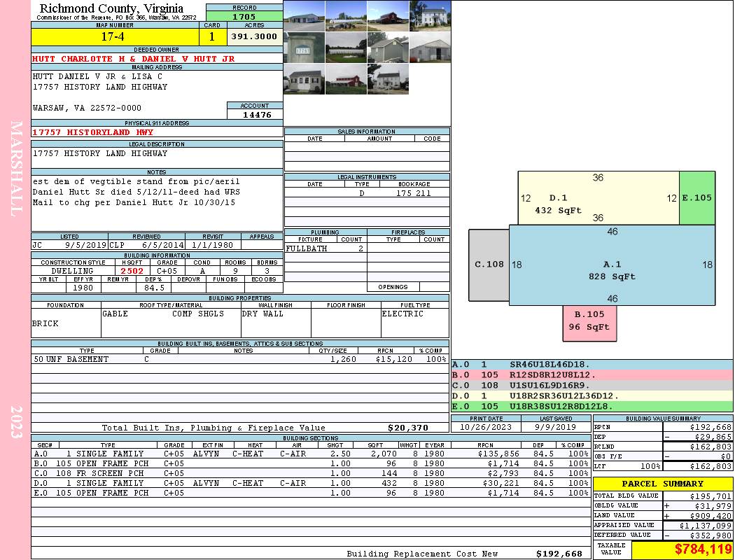This screenshot has width=735, height=560.
Task: Click the red deeded owner name
Action: tap(133, 59)
